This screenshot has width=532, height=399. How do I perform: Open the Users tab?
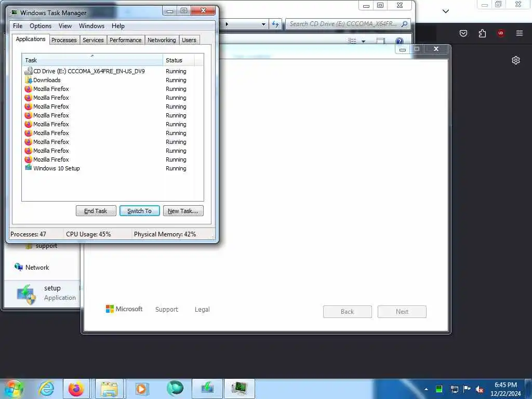[x=189, y=40]
